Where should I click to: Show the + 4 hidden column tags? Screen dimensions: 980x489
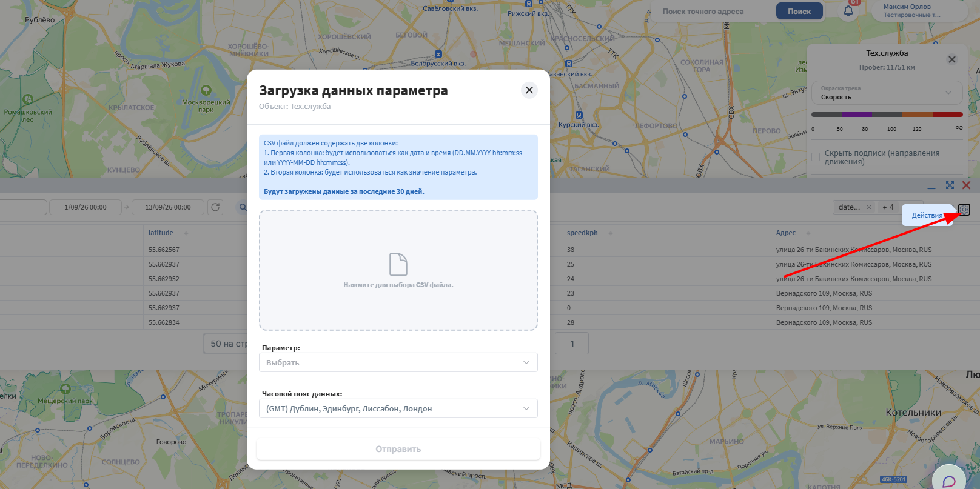[888, 207]
